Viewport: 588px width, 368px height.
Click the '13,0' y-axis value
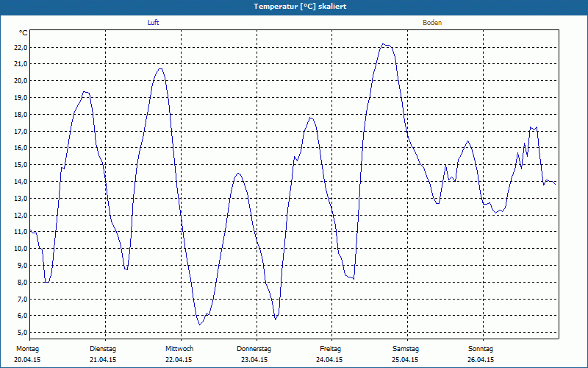tap(21, 198)
